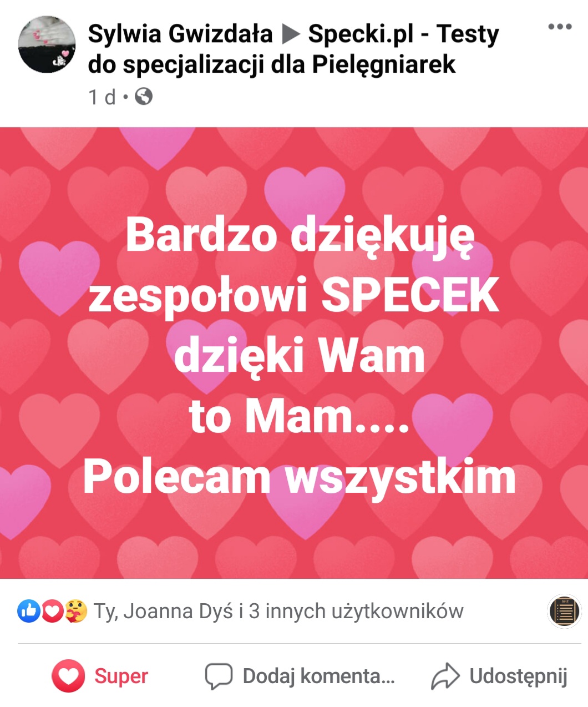Click the 1 d post timestamp
Image resolution: width=588 pixels, height=707 pixels.
[x=102, y=97]
